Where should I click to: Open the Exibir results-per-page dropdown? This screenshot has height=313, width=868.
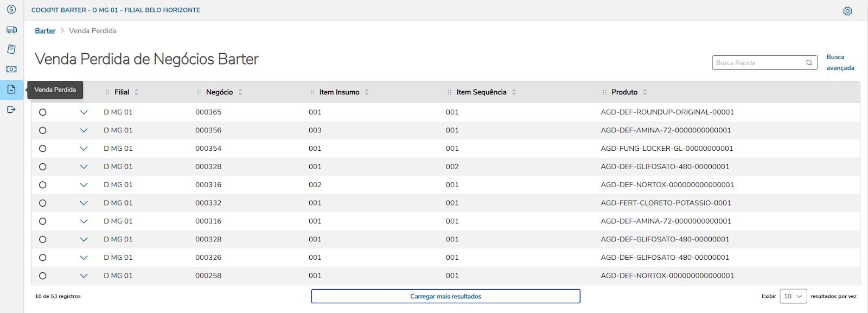(x=793, y=296)
